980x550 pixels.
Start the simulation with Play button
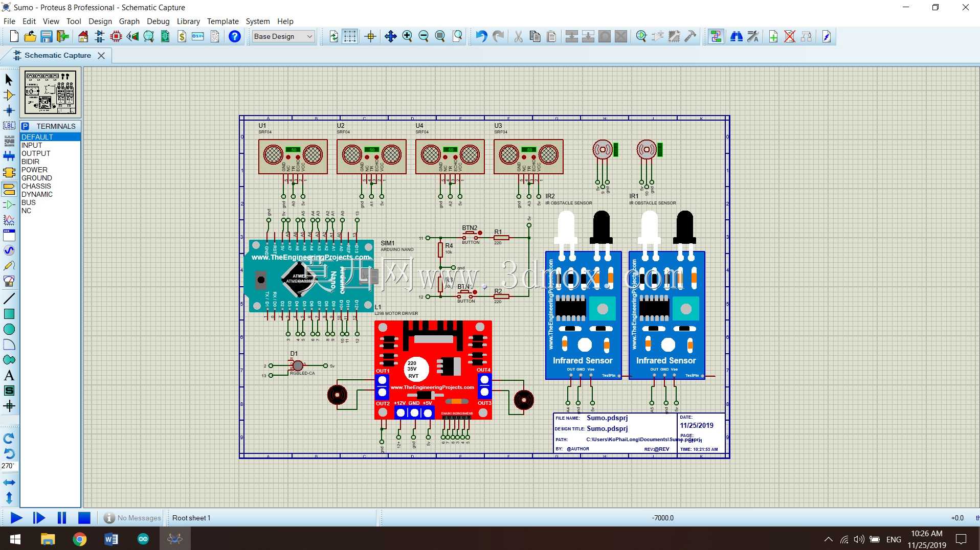tap(16, 518)
